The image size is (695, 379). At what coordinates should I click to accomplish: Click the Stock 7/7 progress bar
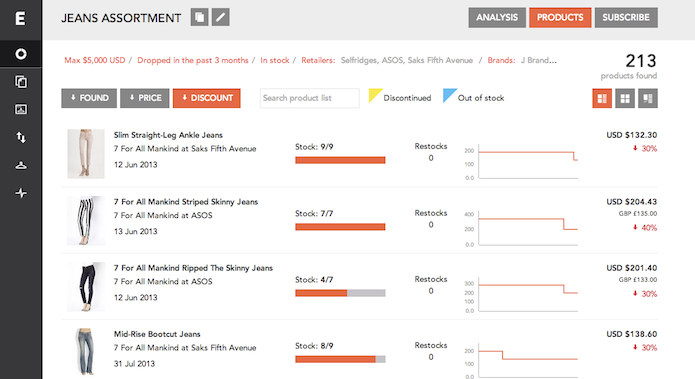[340, 227]
